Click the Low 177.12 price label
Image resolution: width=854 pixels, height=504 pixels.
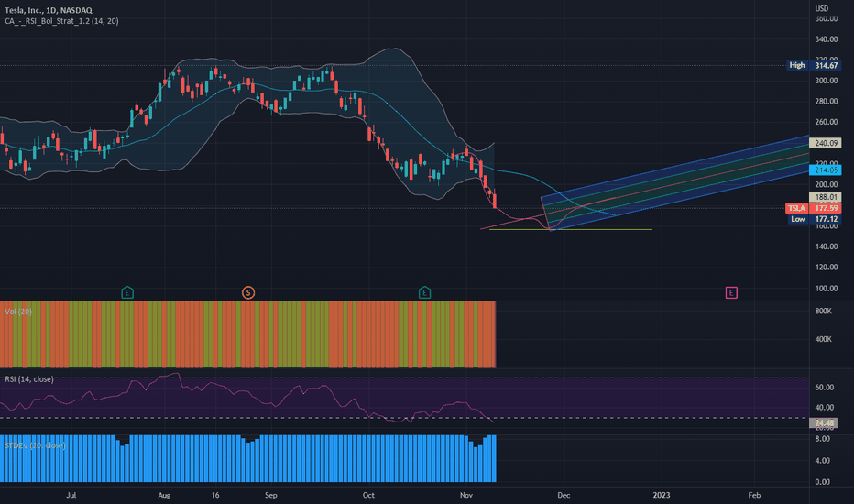(x=815, y=219)
